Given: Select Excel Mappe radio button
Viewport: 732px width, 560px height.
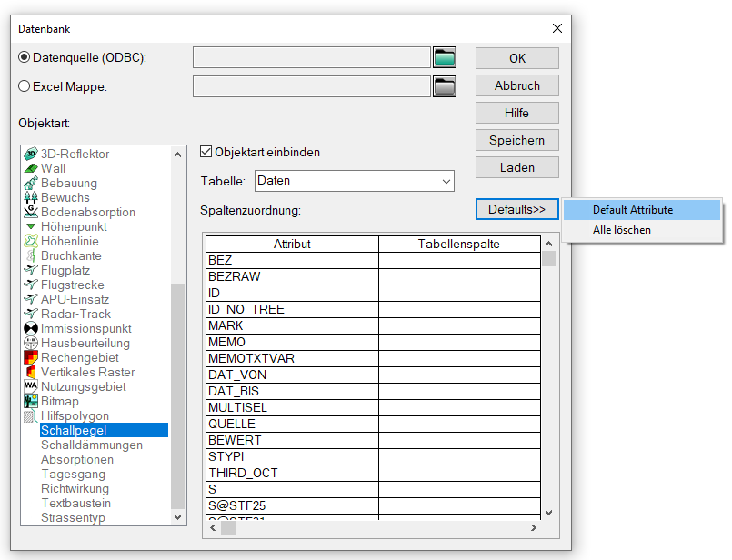Looking at the screenshot, I should (x=24, y=86).
